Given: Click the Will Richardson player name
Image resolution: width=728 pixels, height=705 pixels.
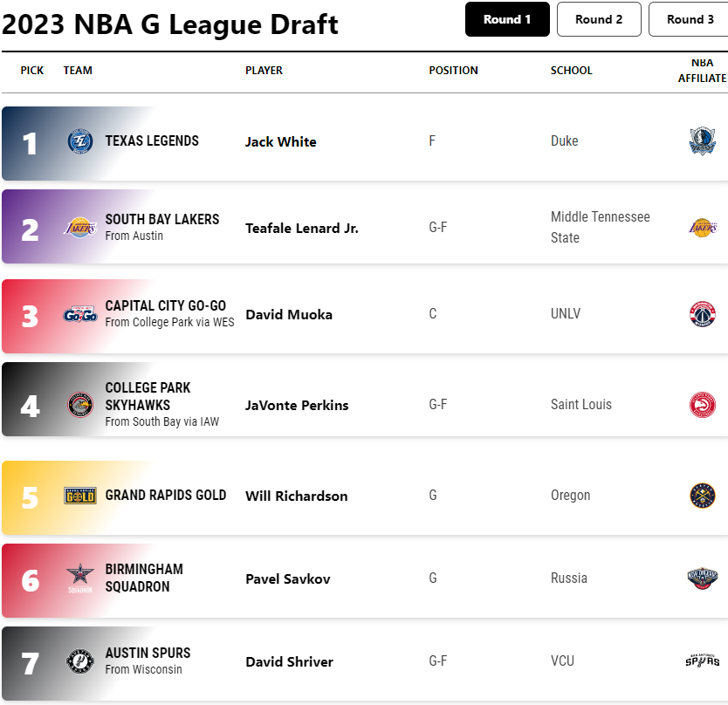Looking at the screenshot, I should coord(297,496).
